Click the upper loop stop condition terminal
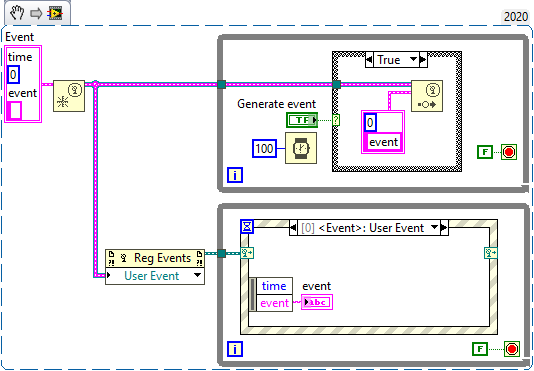This screenshot has height=371, width=534. (509, 152)
